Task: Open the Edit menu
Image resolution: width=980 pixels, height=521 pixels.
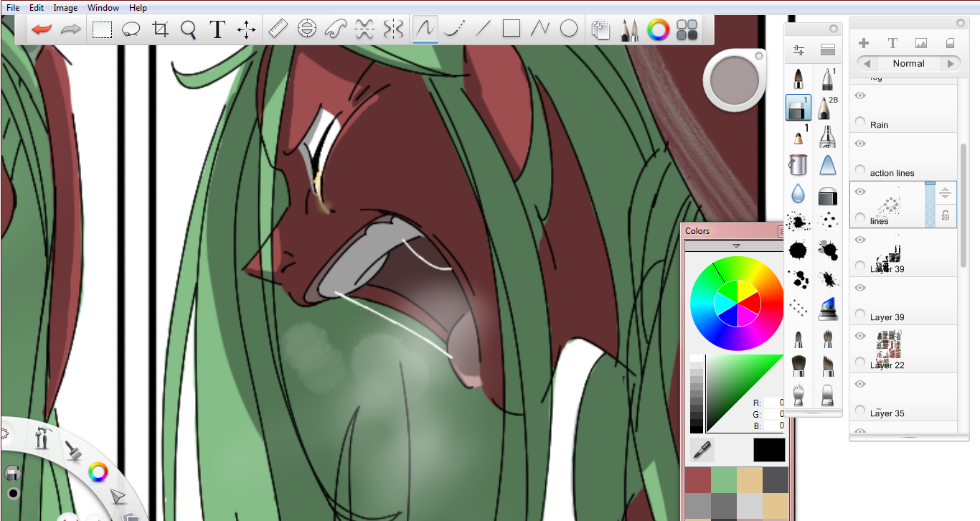Action: click(37, 8)
